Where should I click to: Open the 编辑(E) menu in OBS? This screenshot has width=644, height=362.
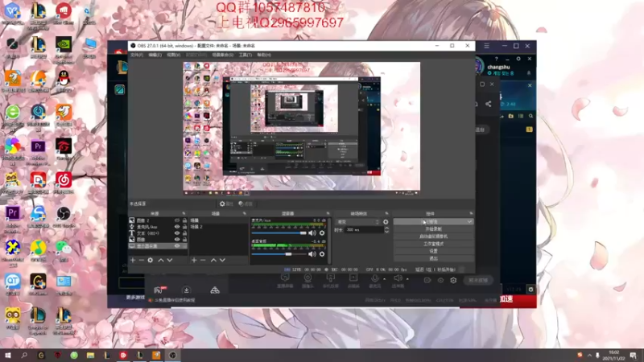[x=155, y=55]
